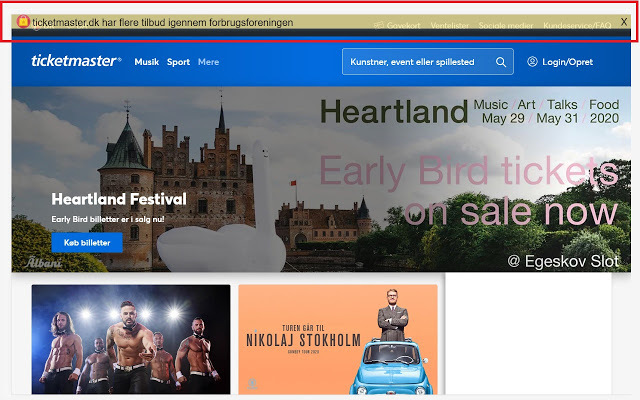Open the Gavekort link

(x=403, y=25)
